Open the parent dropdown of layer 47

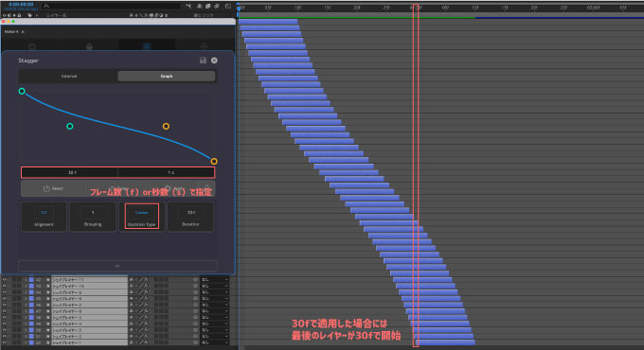(x=214, y=311)
